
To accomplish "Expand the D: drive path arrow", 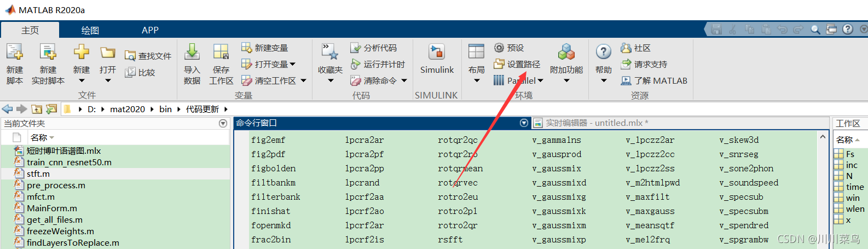I will pyautogui.click(x=103, y=109).
